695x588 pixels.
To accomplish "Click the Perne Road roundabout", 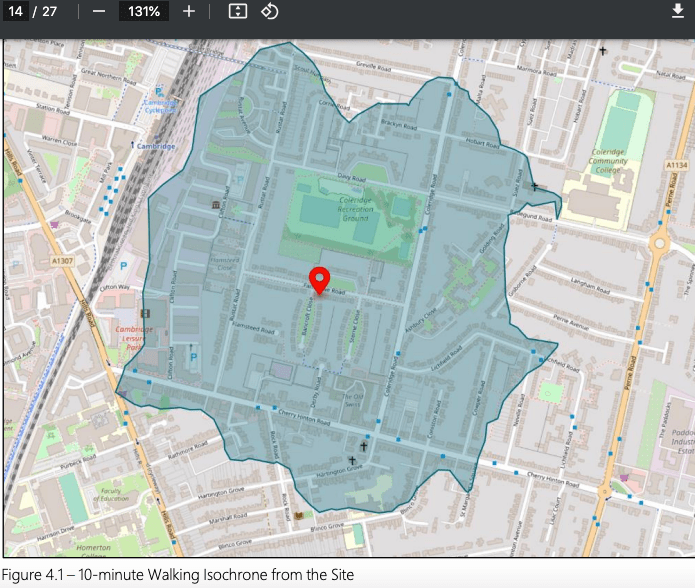I will coord(660,243).
